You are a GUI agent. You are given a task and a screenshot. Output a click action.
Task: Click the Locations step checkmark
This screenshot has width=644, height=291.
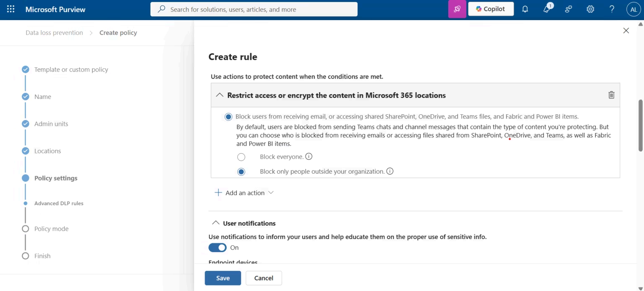[x=26, y=151]
